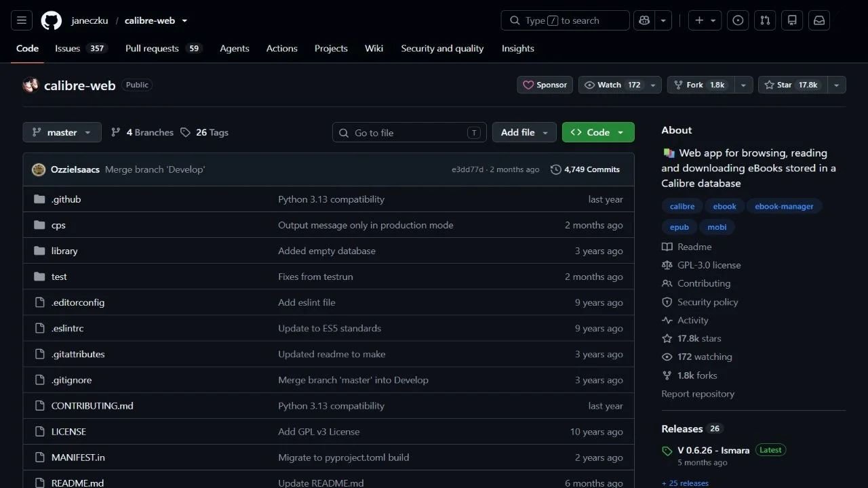Open the Readme link in About
Screen dimensions: 868x488
pos(687,247)
